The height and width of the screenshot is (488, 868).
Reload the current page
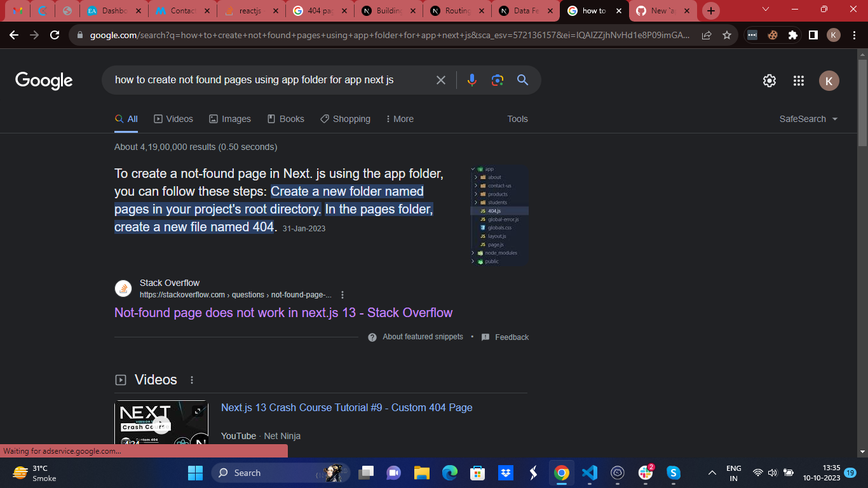(x=55, y=35)
